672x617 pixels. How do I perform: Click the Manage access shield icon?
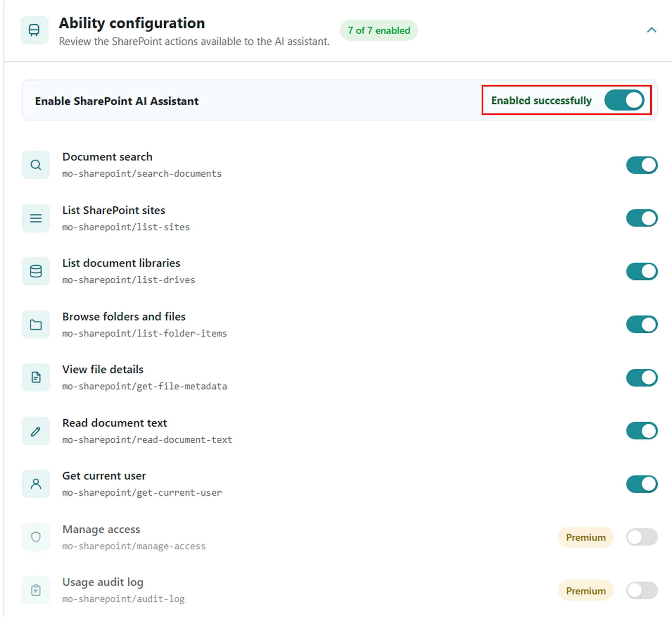(36, 537)
